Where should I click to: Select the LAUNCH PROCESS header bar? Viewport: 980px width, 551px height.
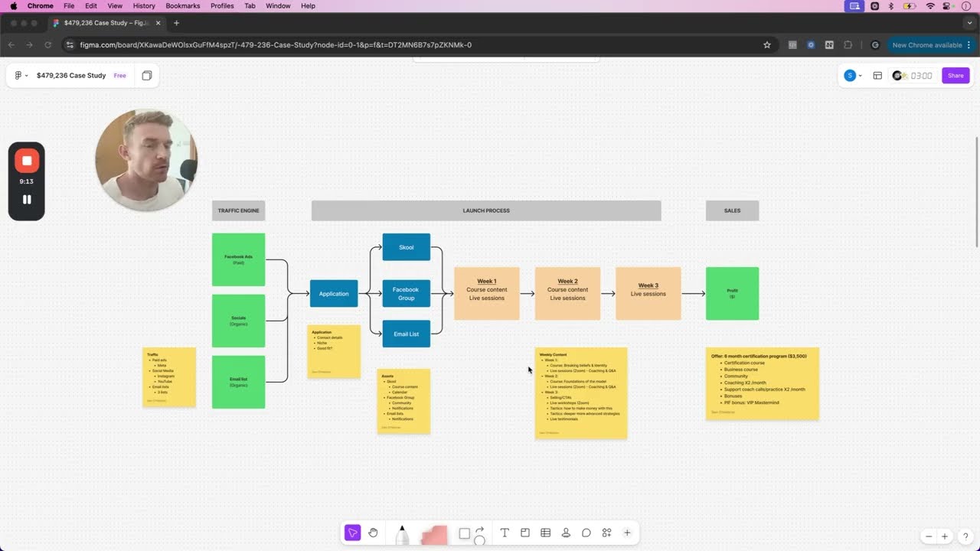coord(486,210)
